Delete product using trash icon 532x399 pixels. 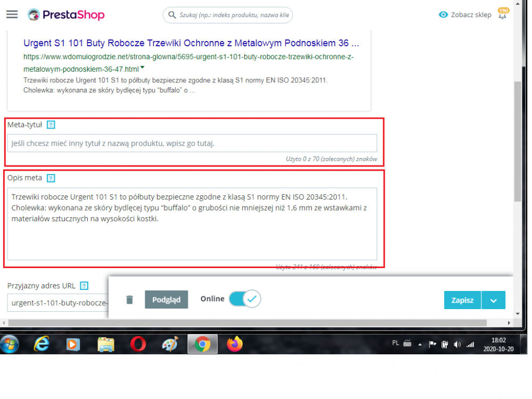coord(130,300)
